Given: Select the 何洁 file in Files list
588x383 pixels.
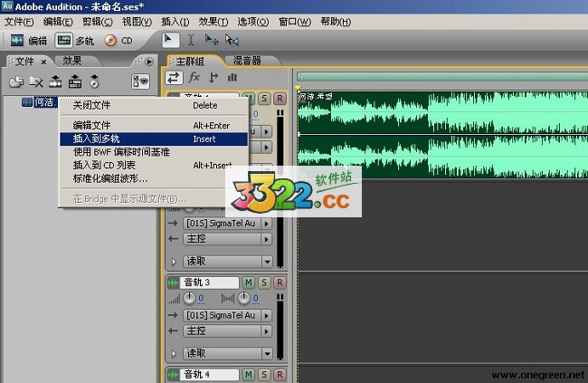Looking at the screenshot, I should (39, 102).
